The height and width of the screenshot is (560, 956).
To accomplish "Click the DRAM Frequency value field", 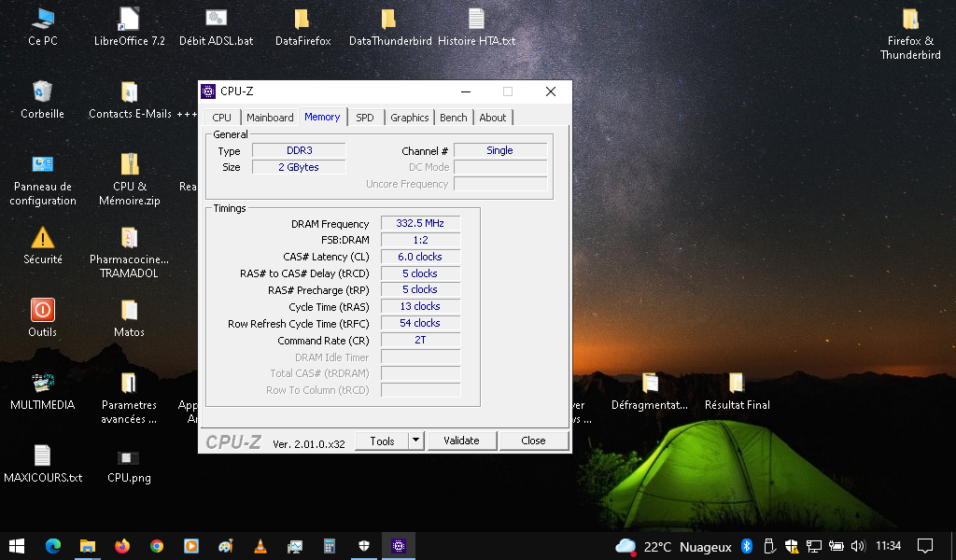I will coord(420,224).
